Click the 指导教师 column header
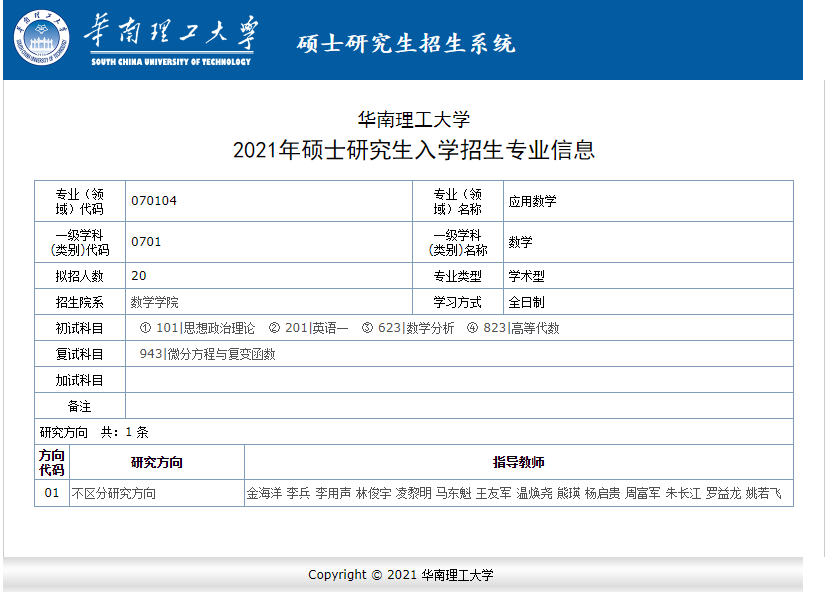829x600 pixels. click(x=519, y=463)
